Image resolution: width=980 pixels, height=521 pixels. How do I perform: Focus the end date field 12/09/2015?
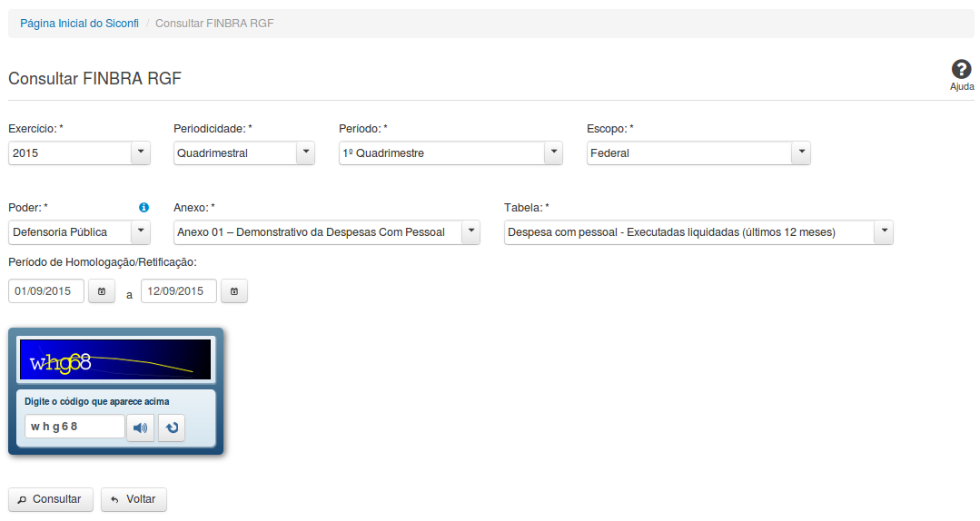tap(179, 291)
